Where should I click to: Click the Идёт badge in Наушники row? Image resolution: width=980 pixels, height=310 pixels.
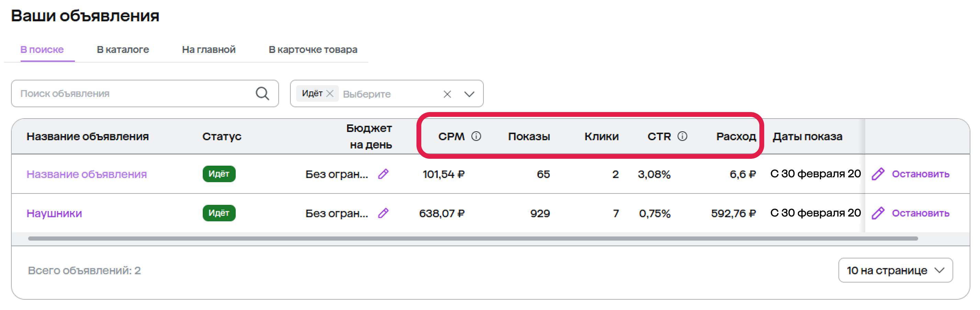click(x=219, y=213)
